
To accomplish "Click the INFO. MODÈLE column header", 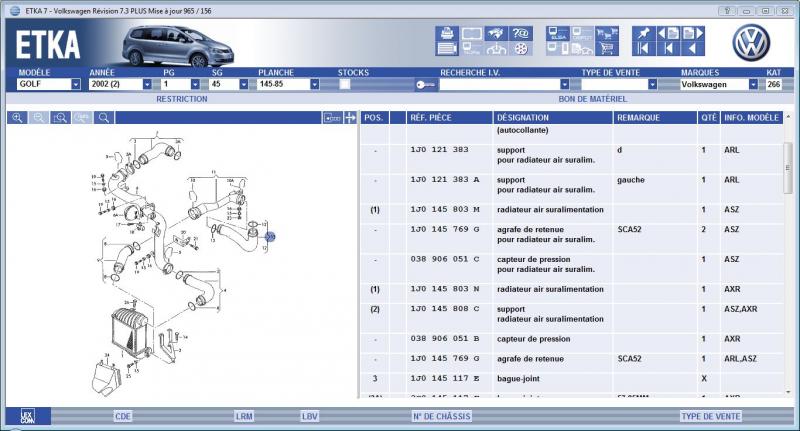I will pyautogui.click(x=751, y=118).
